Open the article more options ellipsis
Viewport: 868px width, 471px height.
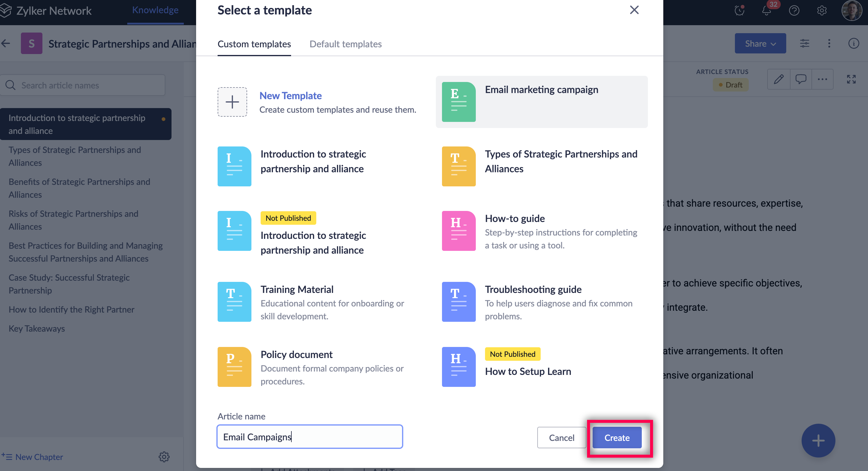822,80
